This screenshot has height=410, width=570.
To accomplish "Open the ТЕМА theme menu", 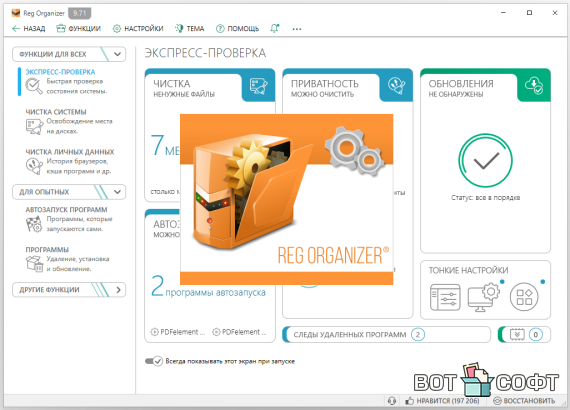I will (189, 28).
